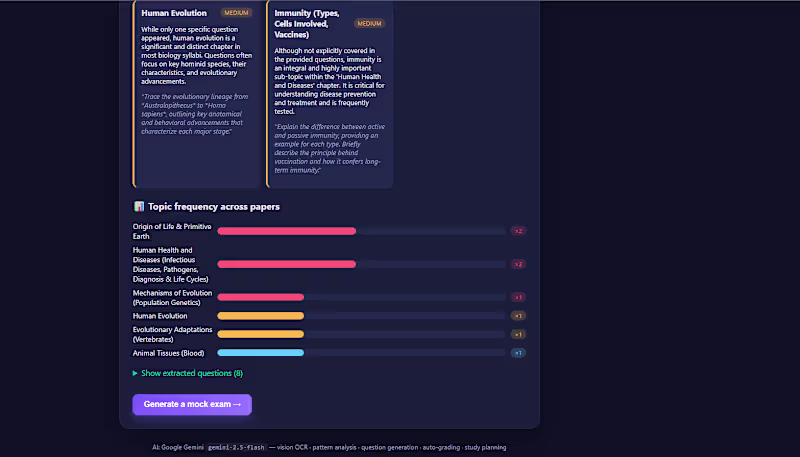Click the active and passive immunity sample question
Viewport: 800px width, 457px height.
coord(330,148)
